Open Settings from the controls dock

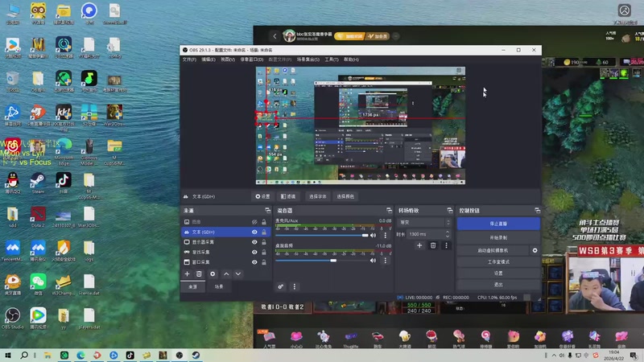(x=498, y=273)
